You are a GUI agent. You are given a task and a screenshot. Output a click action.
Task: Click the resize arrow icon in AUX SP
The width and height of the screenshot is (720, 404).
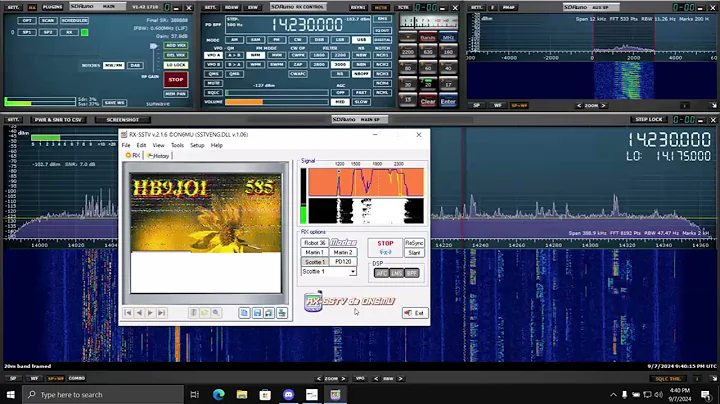point(714,106)
